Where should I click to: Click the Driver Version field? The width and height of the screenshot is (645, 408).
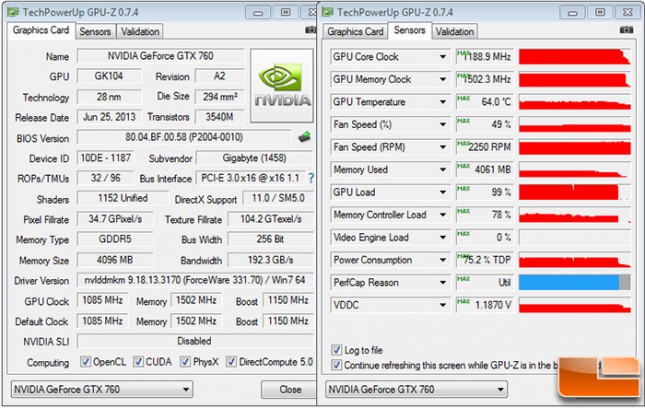coord(195,280)
